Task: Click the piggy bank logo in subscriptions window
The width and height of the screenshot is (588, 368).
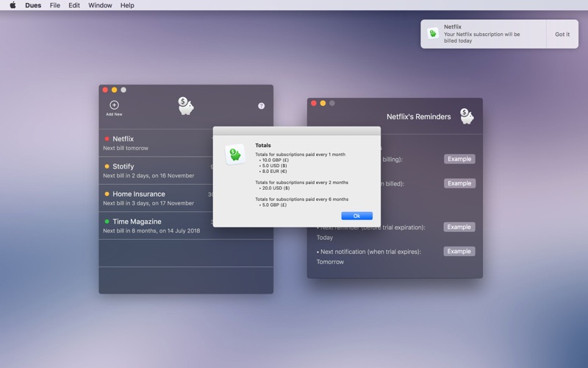Action: (186, 105)
